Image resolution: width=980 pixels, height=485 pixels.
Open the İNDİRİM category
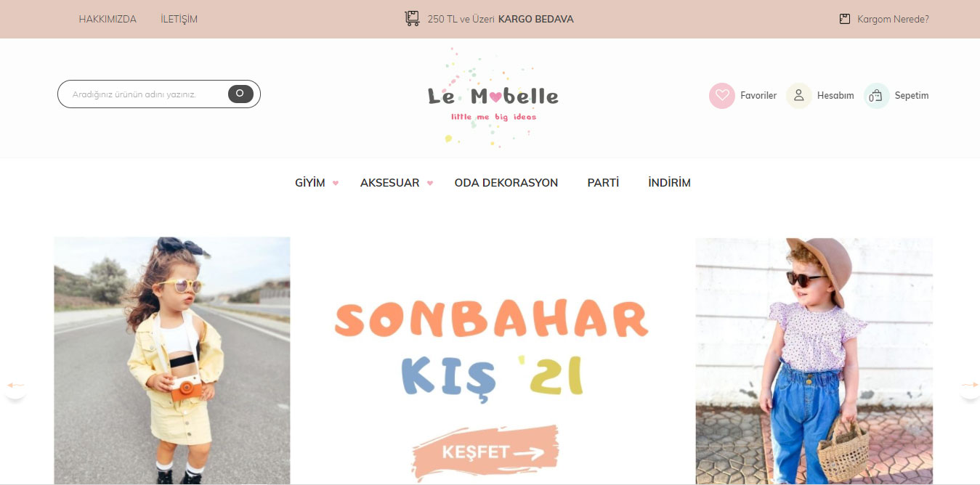[669, 183]
